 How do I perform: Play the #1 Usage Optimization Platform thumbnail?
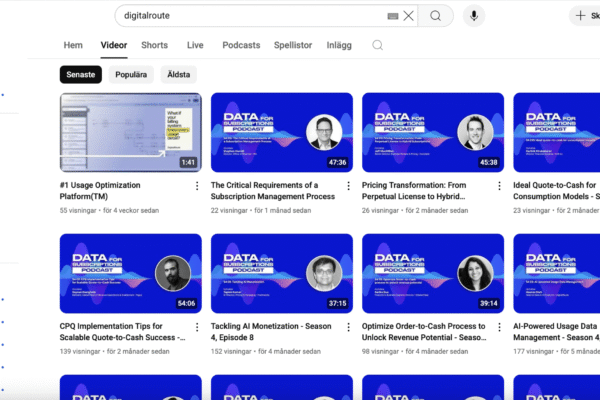point(130,132)
